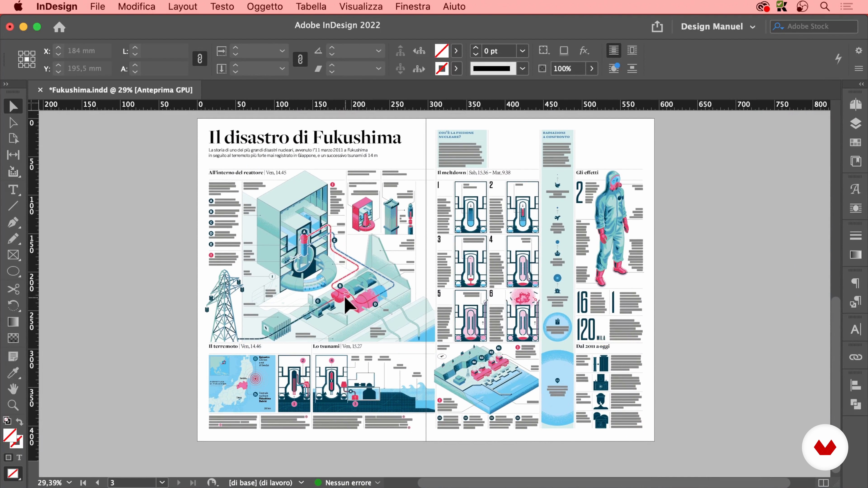Open the Layout menu

(x=182, y=6)
